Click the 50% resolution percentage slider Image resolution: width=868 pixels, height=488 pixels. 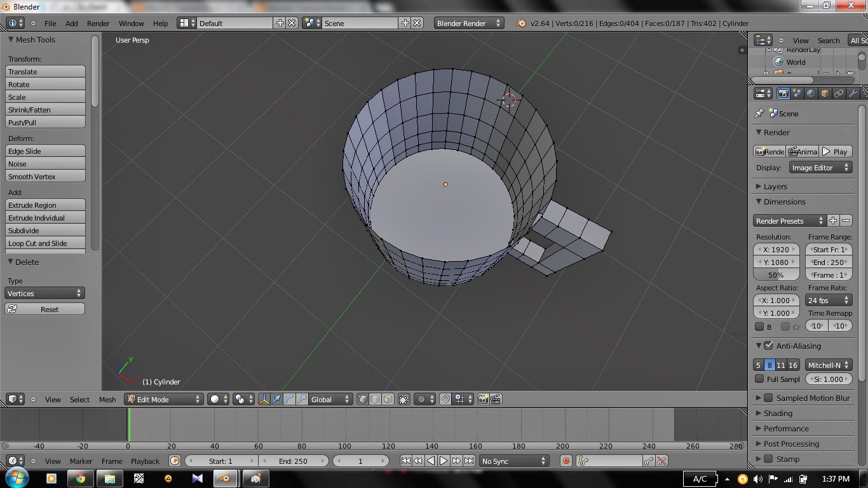coord(776,275)
